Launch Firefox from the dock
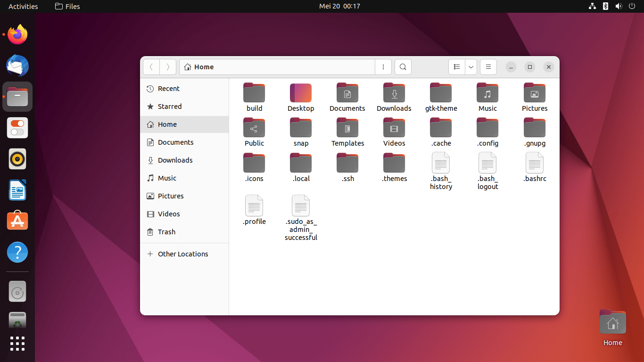This screenshot has height=362, width=644. (17, 34)
